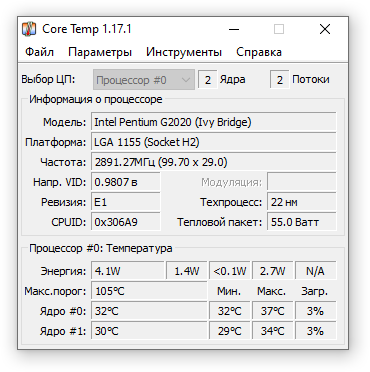Viewport: 370px width, 372px height.
Task: Close the Core Temp window
Action: click(325, 29)
